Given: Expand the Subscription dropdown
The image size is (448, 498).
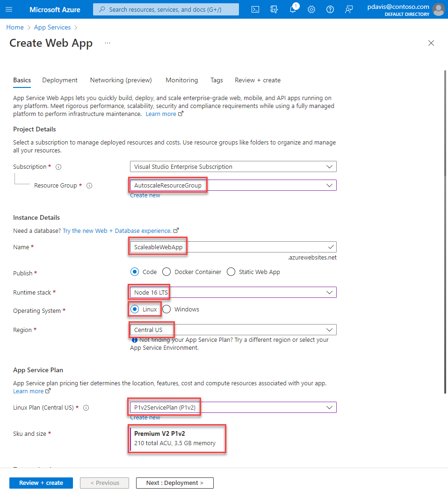Looking at the screenshot, I should (233, 166).
